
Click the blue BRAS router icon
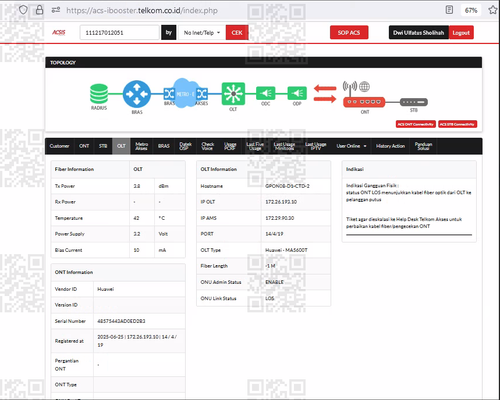coord(137,94)
